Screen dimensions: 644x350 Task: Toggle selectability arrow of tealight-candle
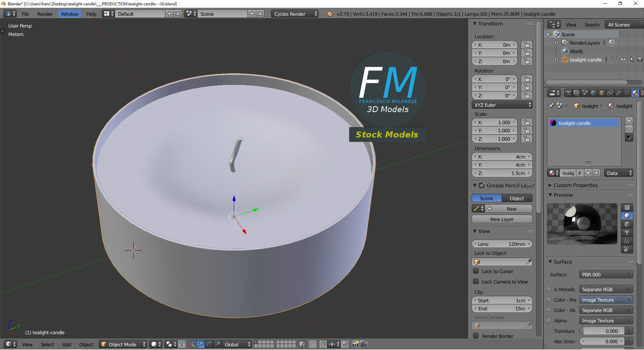[632, 59]
